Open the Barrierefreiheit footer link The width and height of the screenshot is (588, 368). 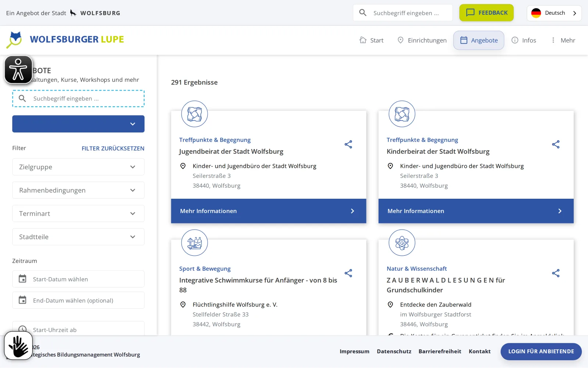pyautogui.click(x=440, y=351)
